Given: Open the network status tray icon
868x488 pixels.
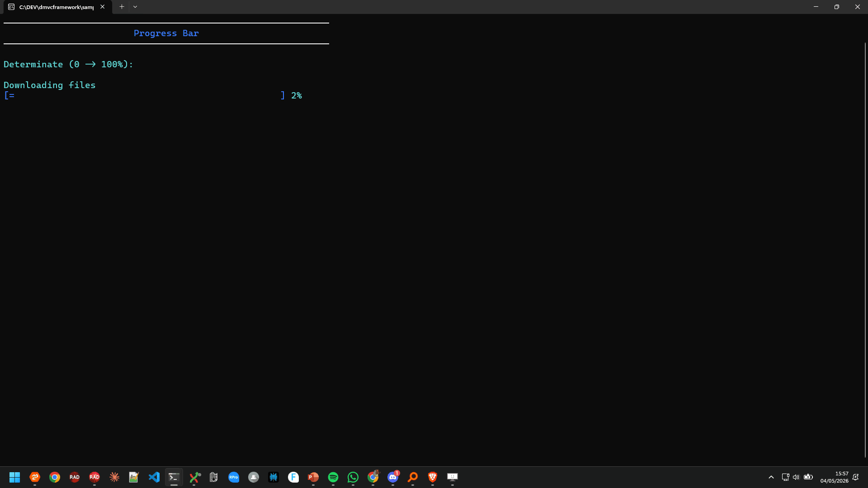Looking at the screenshot, I should 785,477.
